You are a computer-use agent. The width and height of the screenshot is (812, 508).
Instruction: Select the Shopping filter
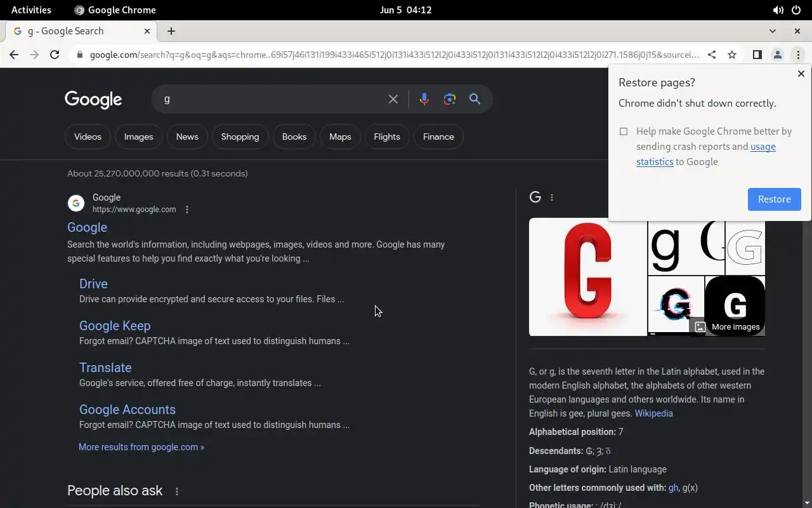[x=240, y=137]
